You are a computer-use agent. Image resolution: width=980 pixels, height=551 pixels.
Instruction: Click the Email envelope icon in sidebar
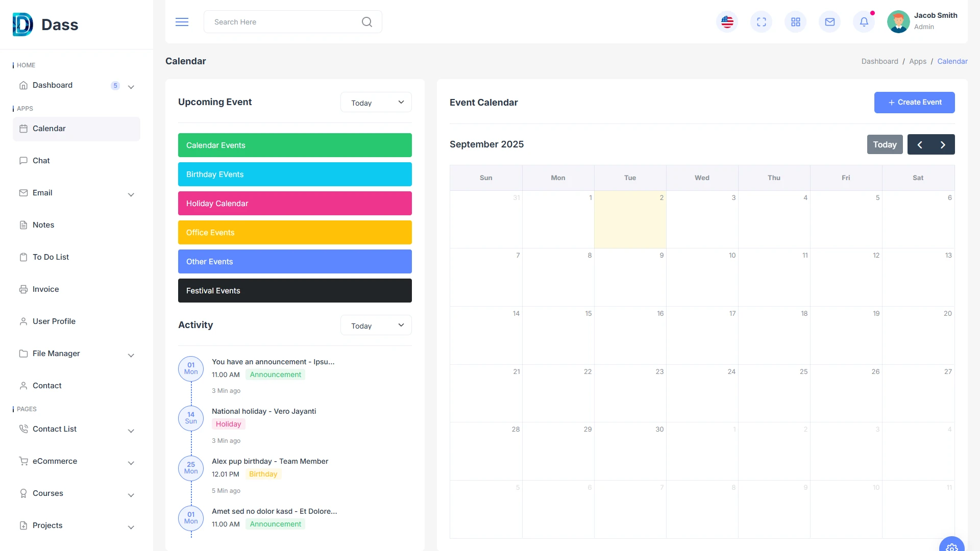coord(23,193)
